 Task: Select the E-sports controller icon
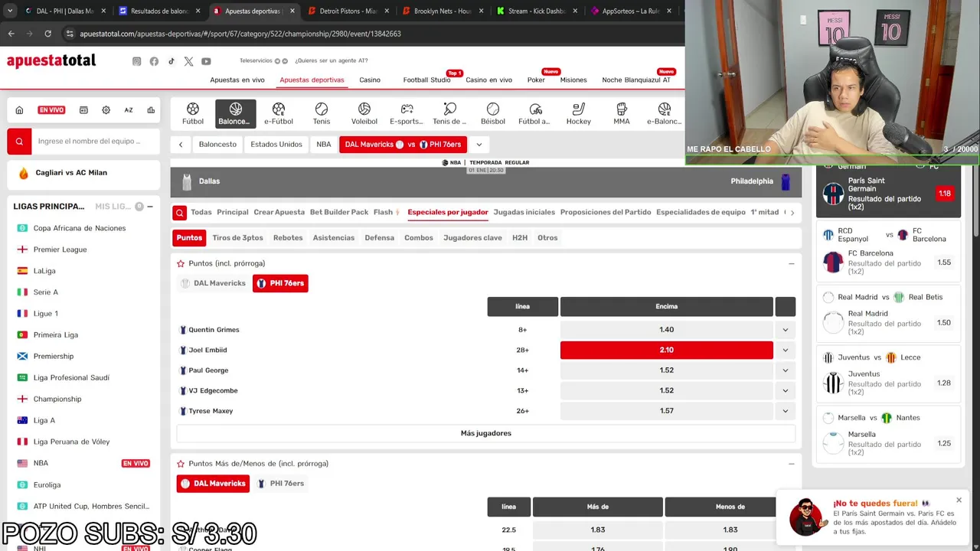[x=407, y=113]
